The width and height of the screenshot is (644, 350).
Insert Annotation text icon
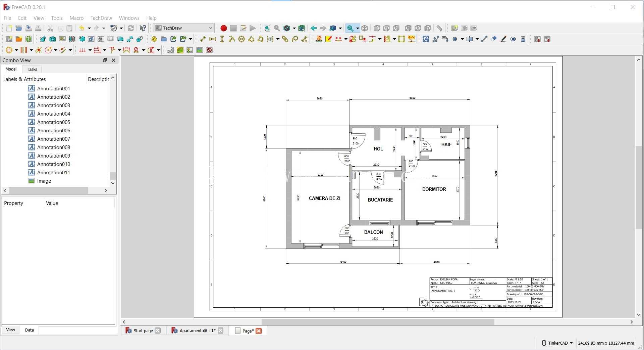pos(426,39)
